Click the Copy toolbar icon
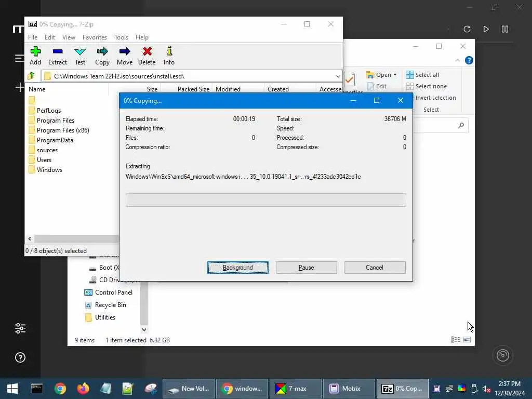Viewport: 532px width, 399px height. (x=102, y=56)
